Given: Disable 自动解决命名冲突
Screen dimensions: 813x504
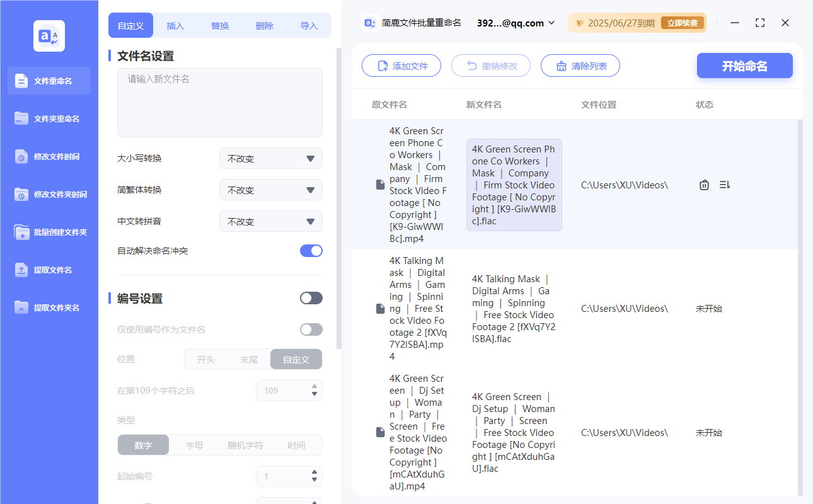Looking at the screenshot, I should tap(311, 250).
